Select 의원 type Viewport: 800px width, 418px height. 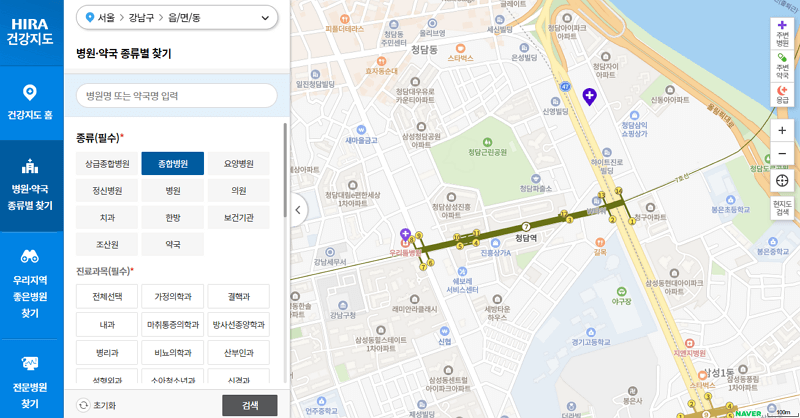[238, 190]
